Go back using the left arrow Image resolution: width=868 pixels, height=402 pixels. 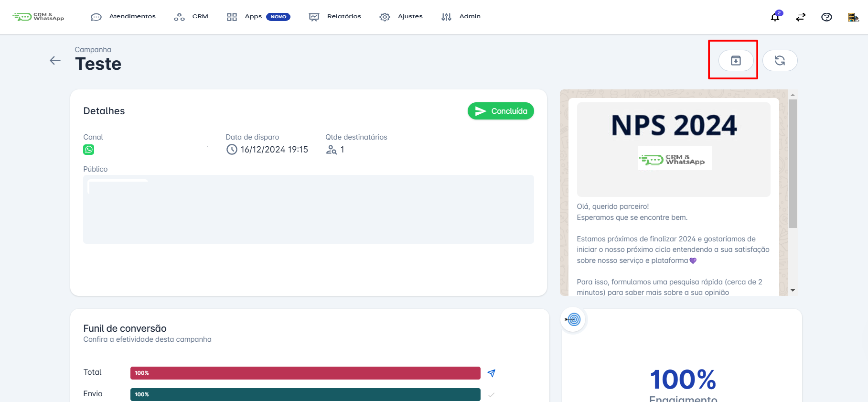coord(55,60)
